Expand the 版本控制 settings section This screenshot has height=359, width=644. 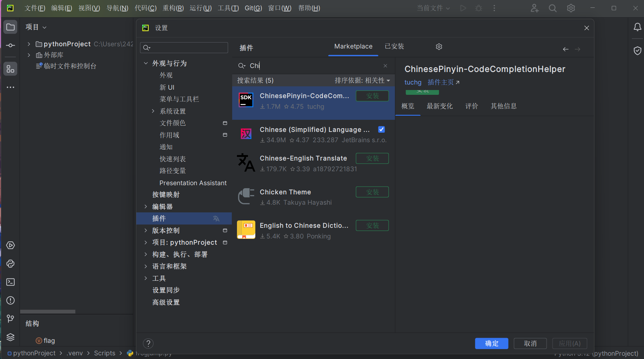[146, 230]
